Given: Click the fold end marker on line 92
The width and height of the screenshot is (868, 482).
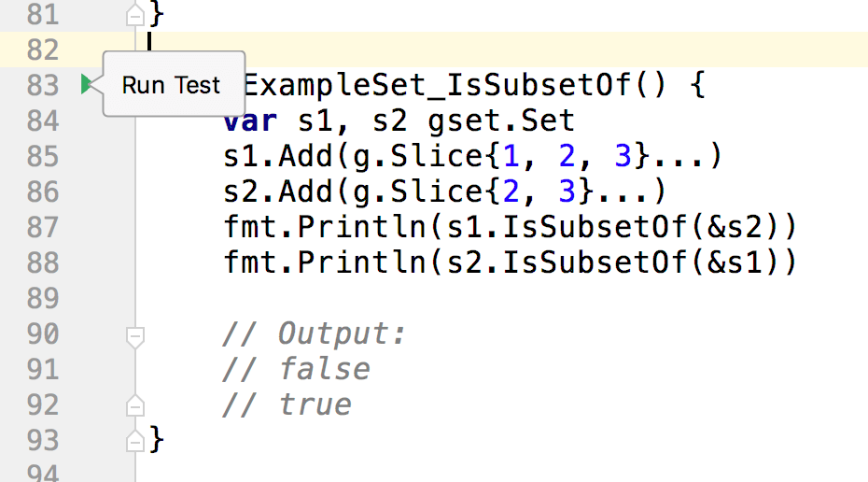Looking at the screenshot, I should pyautogui.click(x=135, y=405).
